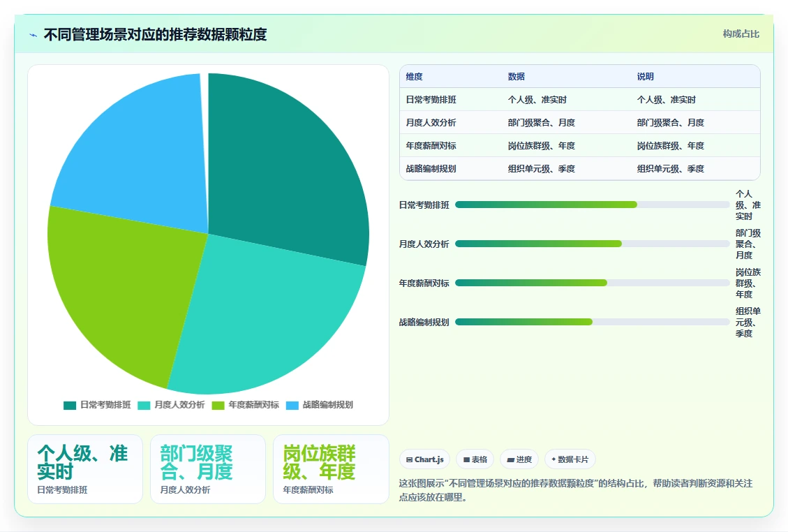Click the 构成占比 label in header
The image size is (788, 532).
coord(741,34)
